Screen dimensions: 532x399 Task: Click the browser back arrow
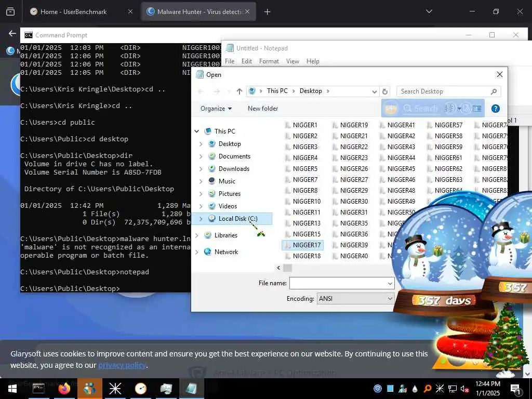[12, 33]
